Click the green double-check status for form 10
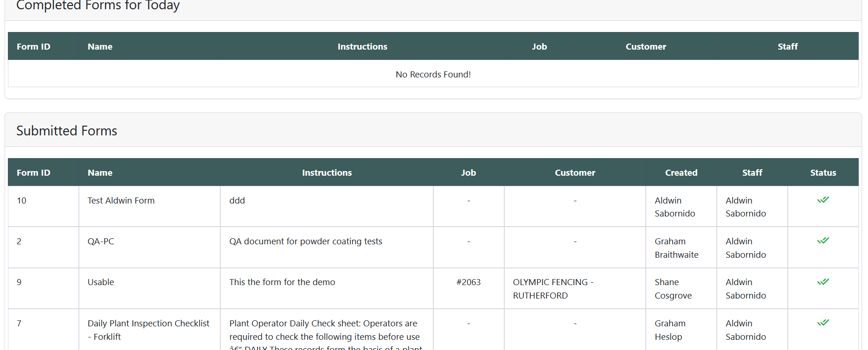 [823, 200]
